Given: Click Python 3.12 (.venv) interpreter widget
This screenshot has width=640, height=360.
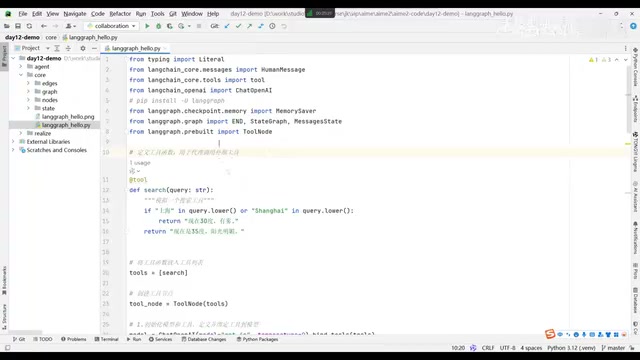Looking at the screenshot, I should pyautogui.click(x=571, y=348).
